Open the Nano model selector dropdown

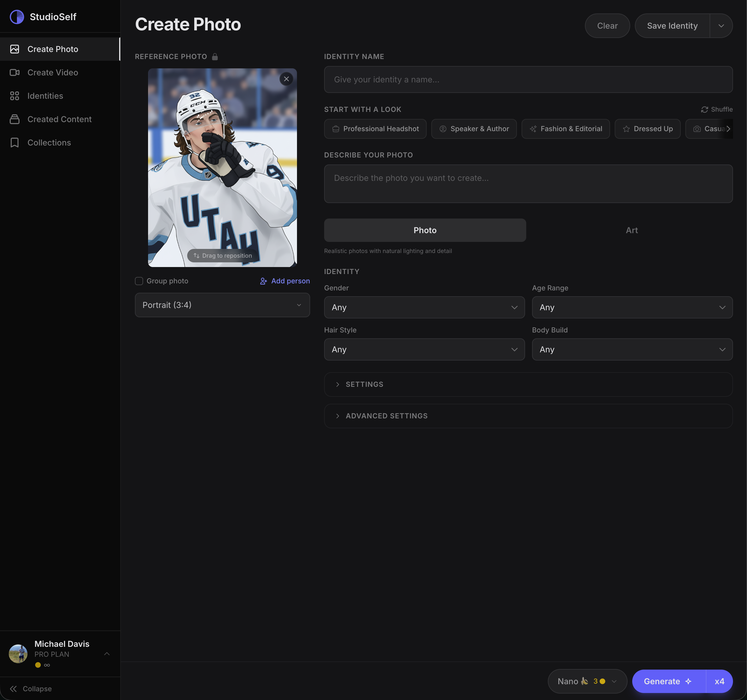(x=587, y=681)
